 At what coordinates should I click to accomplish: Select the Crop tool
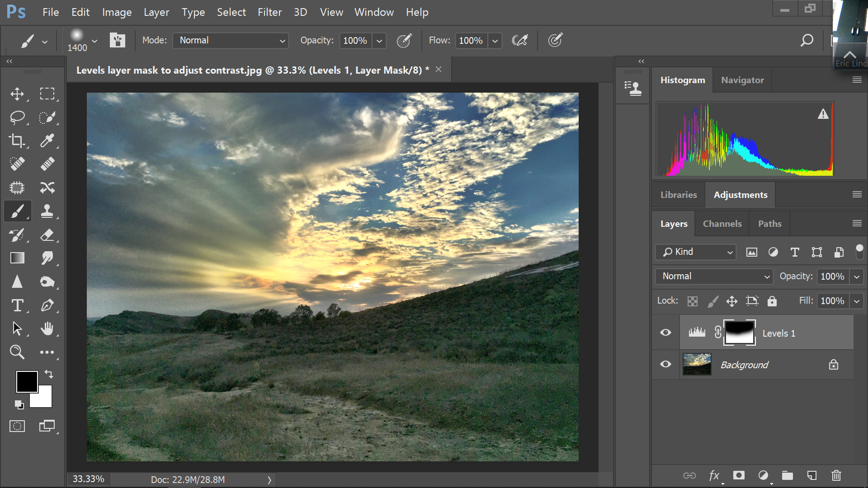pos(17,141)
